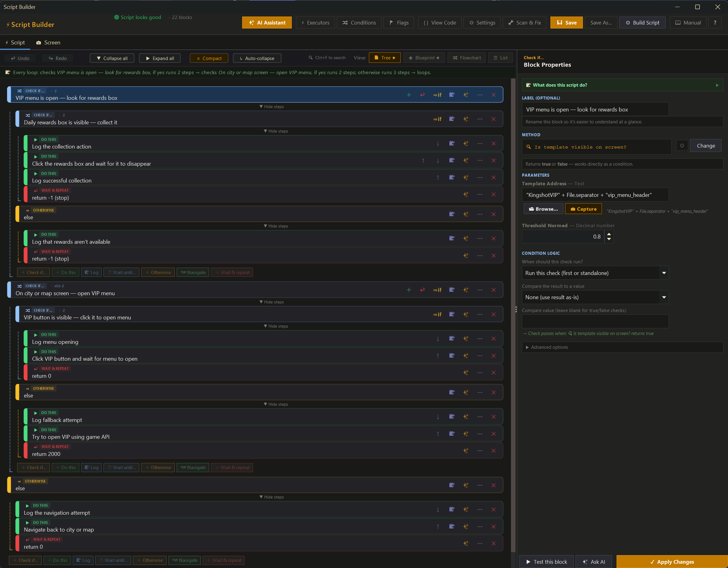
Task: Open 'Run this check (first or standalone)' dropdown
Action: tap(595, 273)
